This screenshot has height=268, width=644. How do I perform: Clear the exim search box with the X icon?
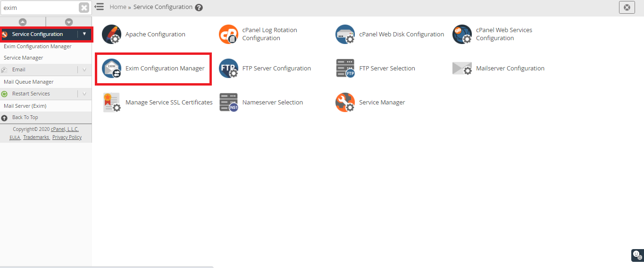point(84,8)
